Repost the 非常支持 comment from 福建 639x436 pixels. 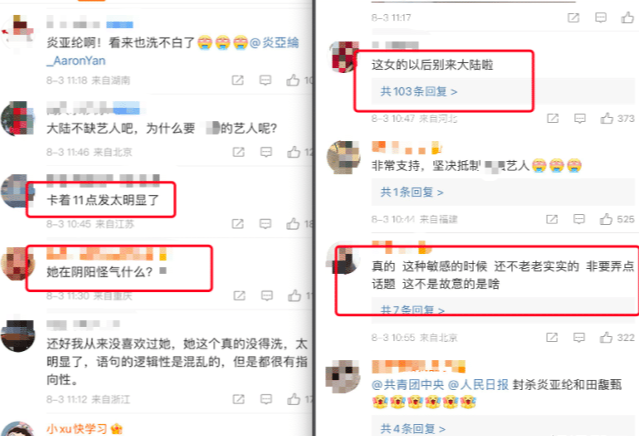coord(552,219)
